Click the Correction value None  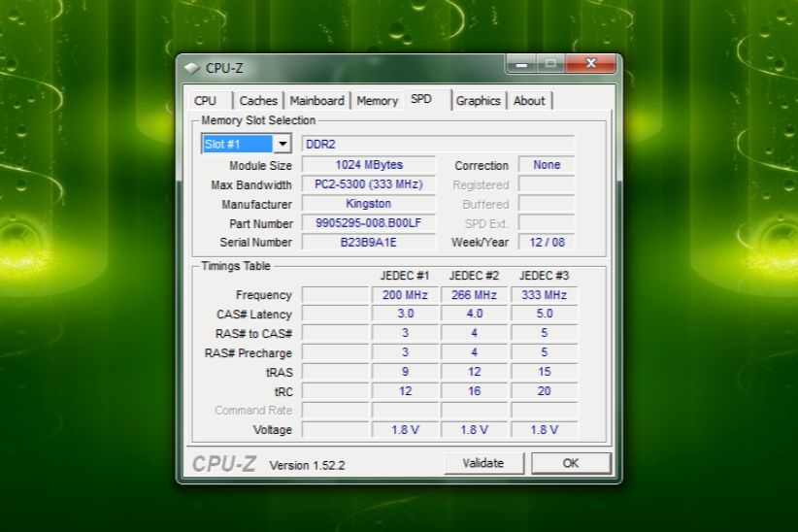click(547, 165)
